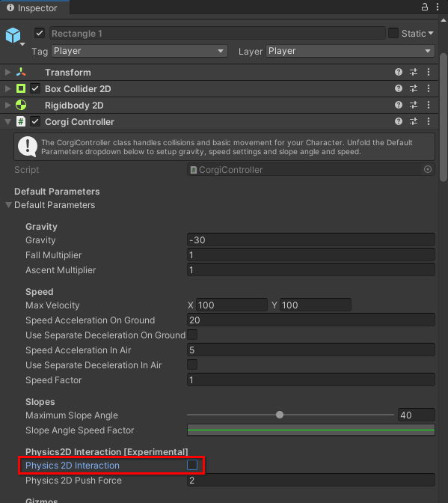Open the Inspector panel options menu
Viewport: 448px width, 503px height.
click(x=438, y=7)
